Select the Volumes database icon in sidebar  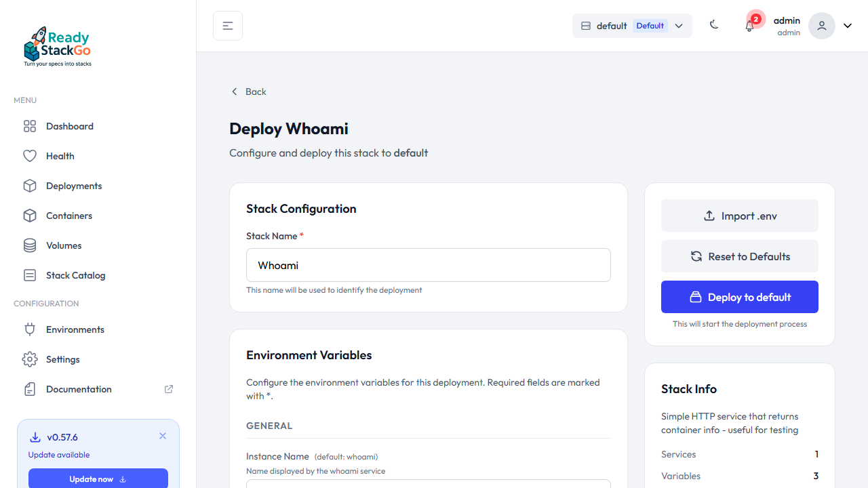pyautogui.click(x=30, y=245)
